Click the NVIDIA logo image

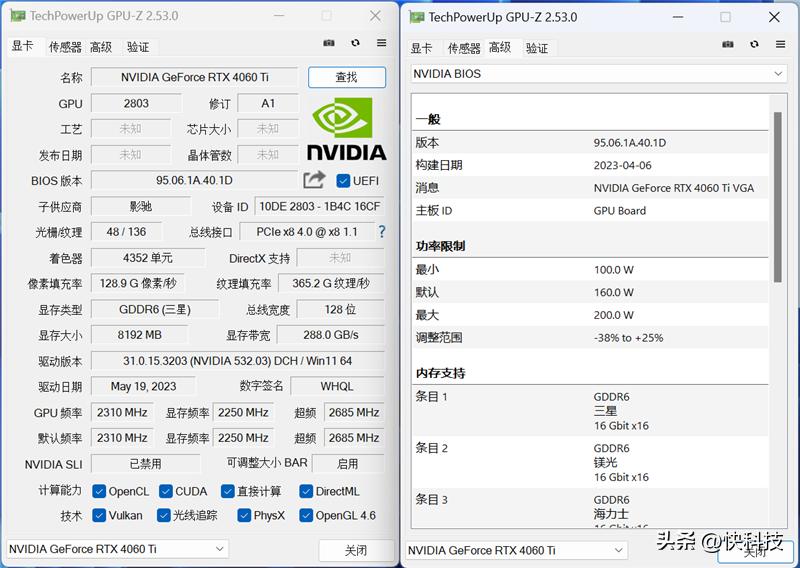(x=347, y=129)
